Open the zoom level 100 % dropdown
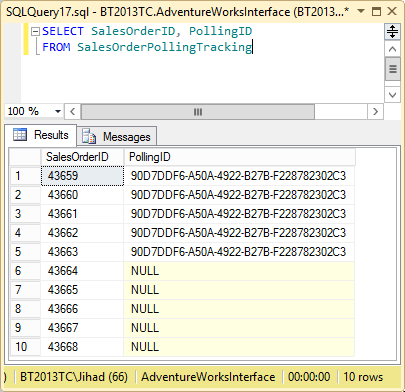405x392 pixels. [x=58, y=111]
